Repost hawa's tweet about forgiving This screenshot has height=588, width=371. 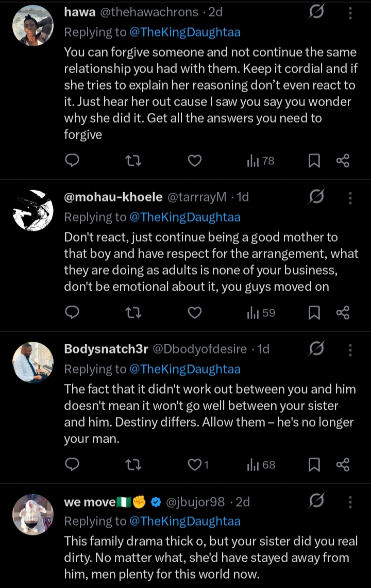pos(133,161)
